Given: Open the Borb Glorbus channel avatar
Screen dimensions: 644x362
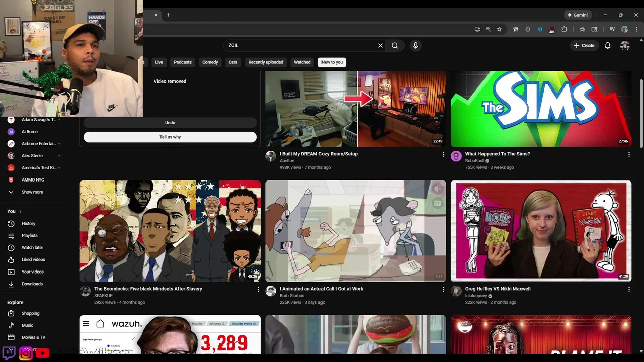Looking at the screenshot, I should pos(271,291).
